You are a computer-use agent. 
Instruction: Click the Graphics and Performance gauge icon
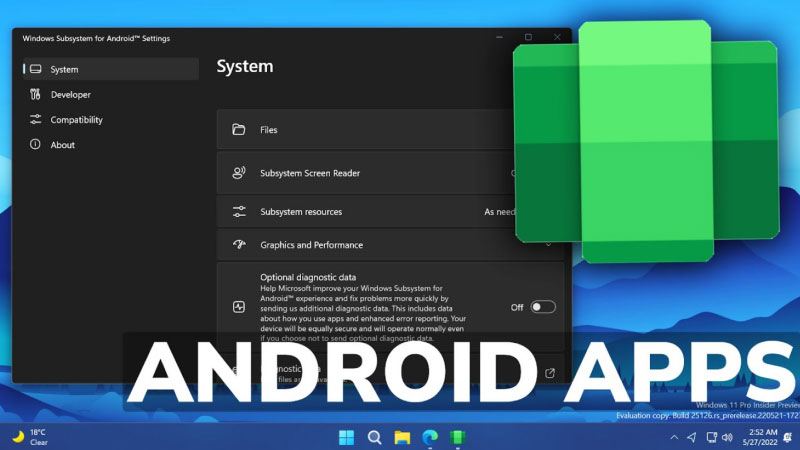[x=239, y=245]
